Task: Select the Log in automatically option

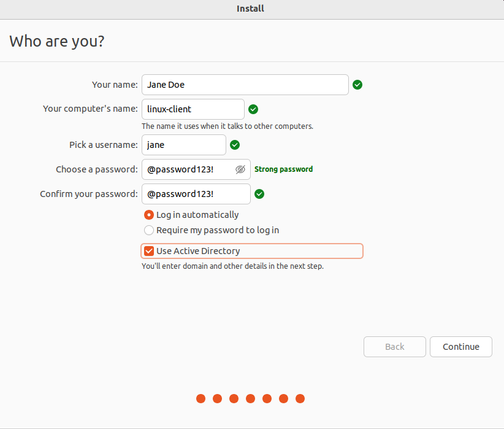Action: click(149, 215)
